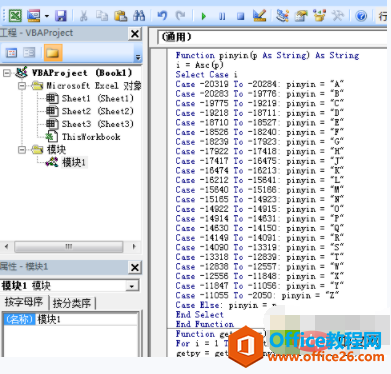Click the Case Else line

pos(226,305)
